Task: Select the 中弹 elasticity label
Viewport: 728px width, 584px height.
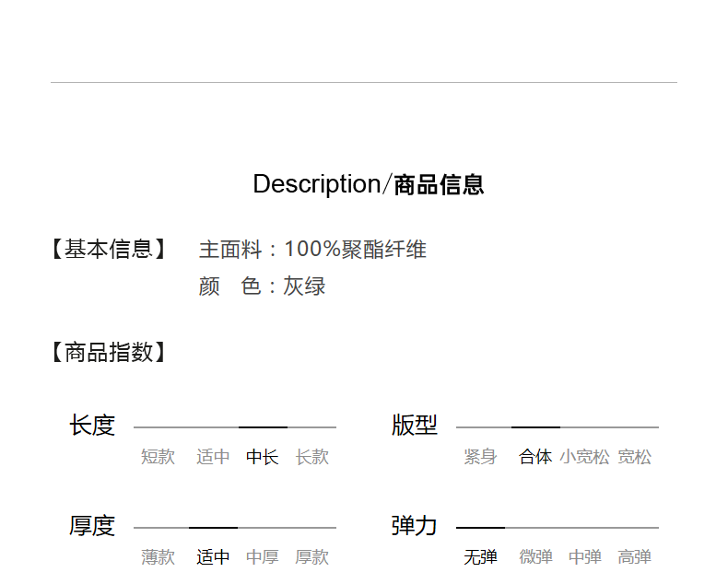Action: click(585, 557)
